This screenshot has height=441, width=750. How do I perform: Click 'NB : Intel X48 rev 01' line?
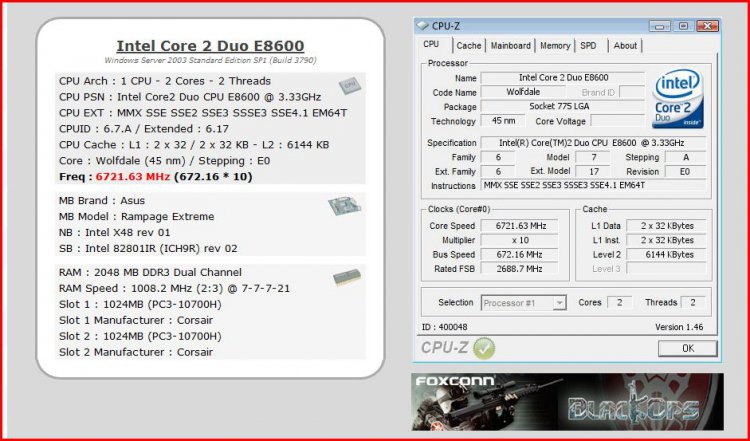tap(114, 232)
